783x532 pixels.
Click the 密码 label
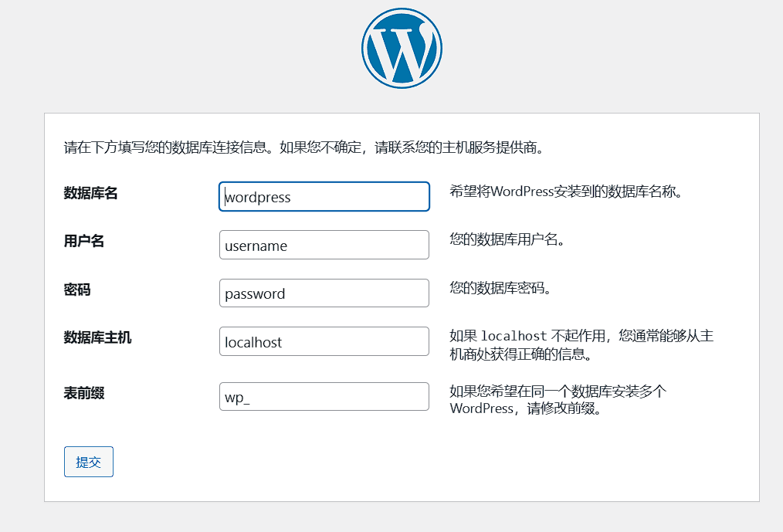pyautogui.click(x=77, y=290)
